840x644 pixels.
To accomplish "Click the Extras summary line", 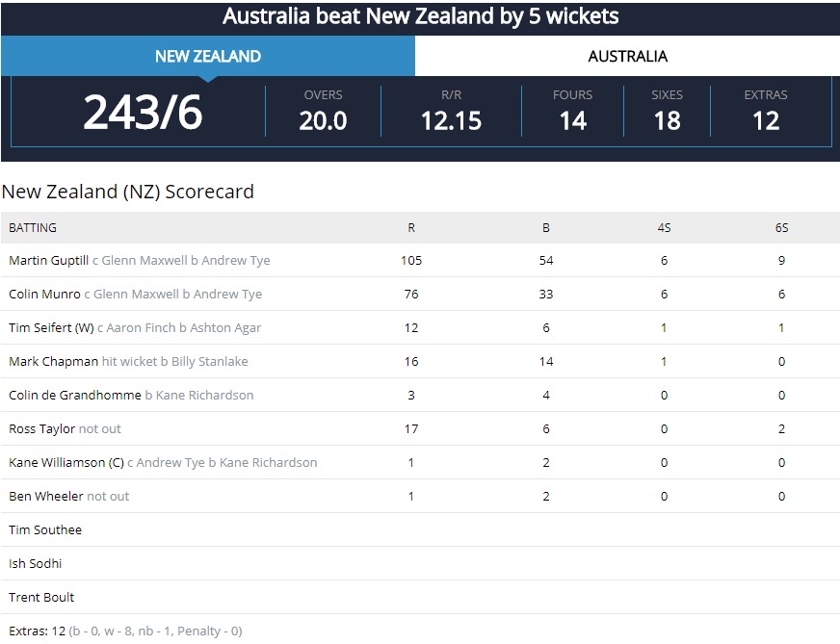I will (125, 631).
